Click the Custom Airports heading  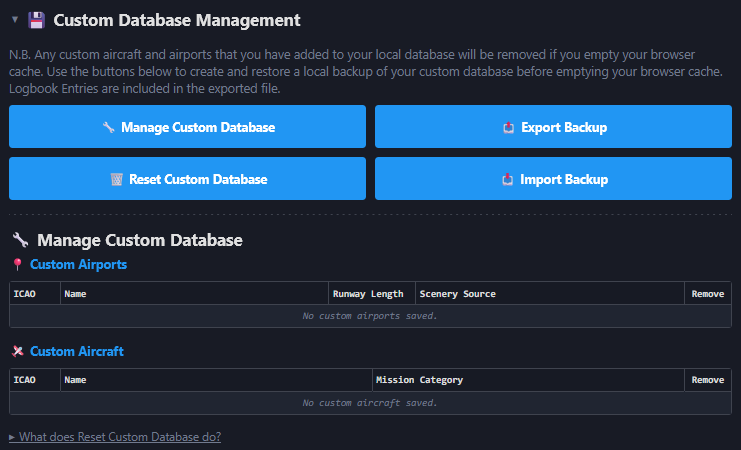click(x=78, y=264)
